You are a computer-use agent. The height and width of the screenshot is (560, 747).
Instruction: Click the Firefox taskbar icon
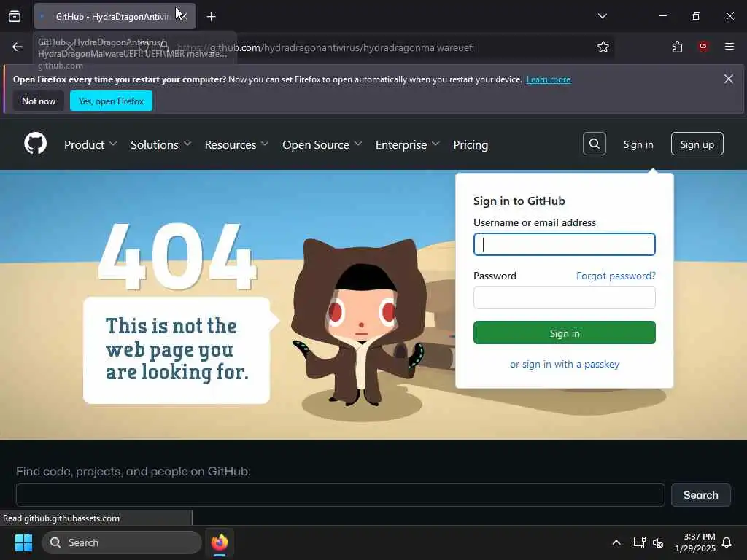219,542
